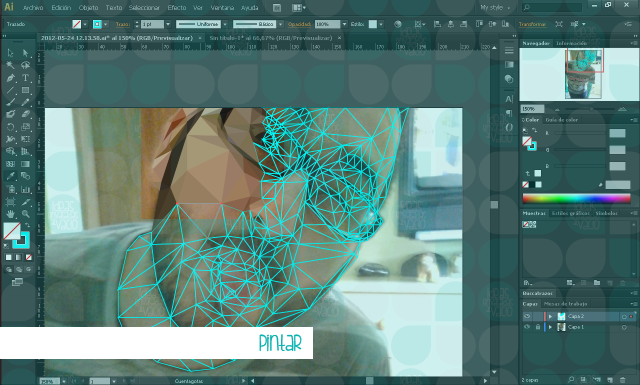Open the My style workspace switcher
This screenshot has width=640, height=385.
coord(495,8)
